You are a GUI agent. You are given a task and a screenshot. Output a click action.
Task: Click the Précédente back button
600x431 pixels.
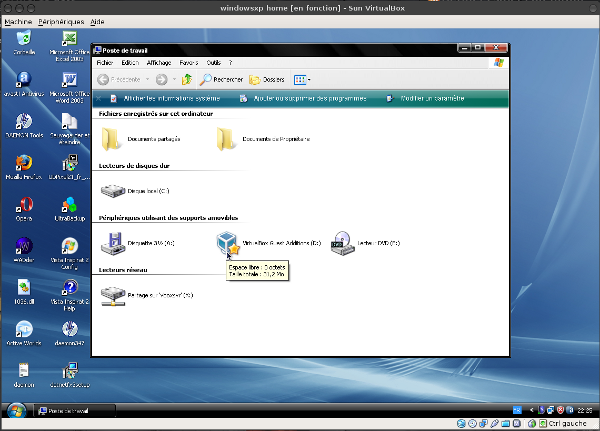pos(119,80)
